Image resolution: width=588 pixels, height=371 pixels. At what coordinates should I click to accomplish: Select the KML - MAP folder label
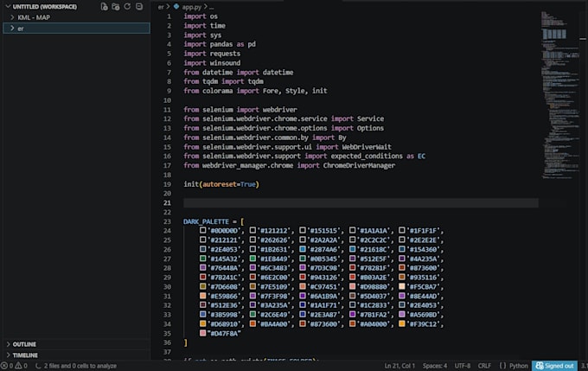(x=34, y=17)
